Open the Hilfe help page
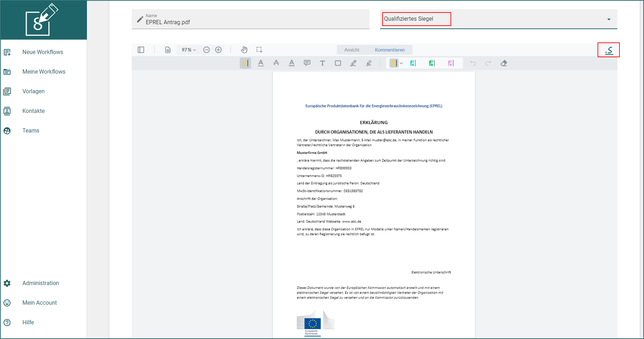 pos(28,323)
